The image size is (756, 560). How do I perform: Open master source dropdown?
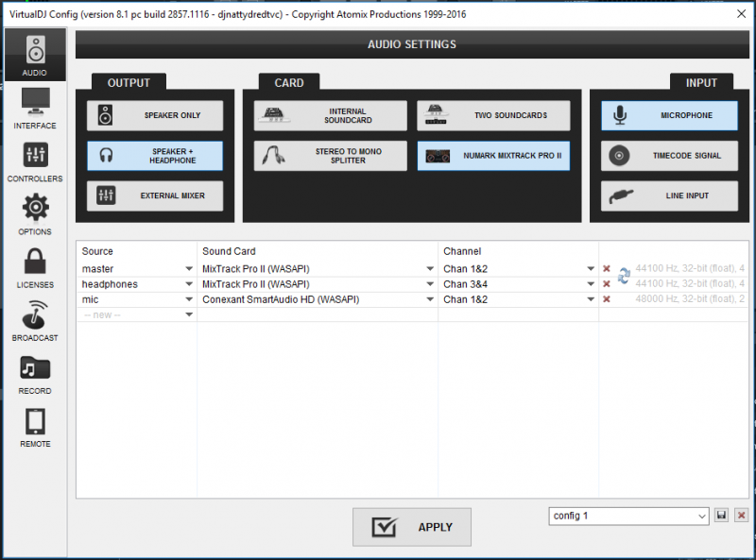pyautogui.click(x=189, y=269)
